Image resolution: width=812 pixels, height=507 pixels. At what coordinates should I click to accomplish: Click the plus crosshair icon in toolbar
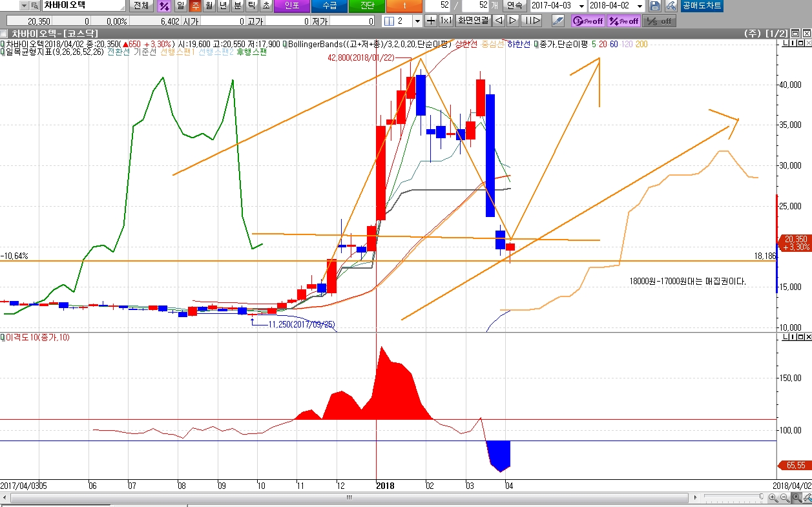(x=432, y=21)
